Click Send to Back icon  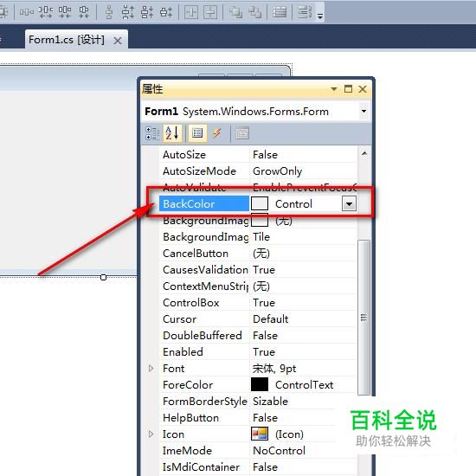(x=254, y=12)
